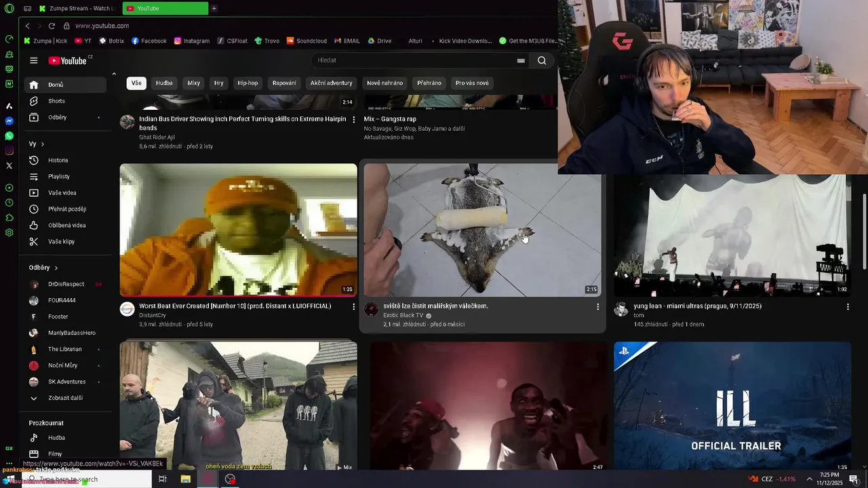Open the Windows Task View button
This screenshot has height=488, width=868.
point(163,479)
